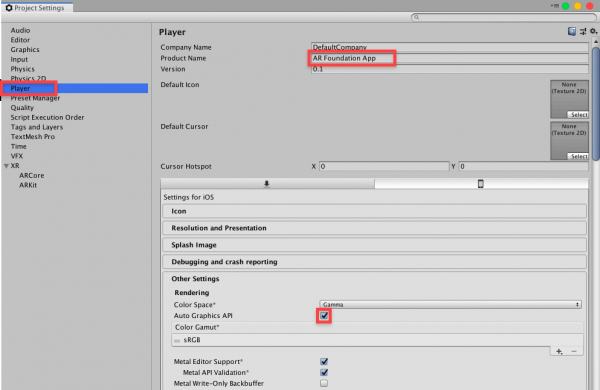The image size is (600, 390).
Task: Add a color gamut with plus button
Action: coord(559,351)
